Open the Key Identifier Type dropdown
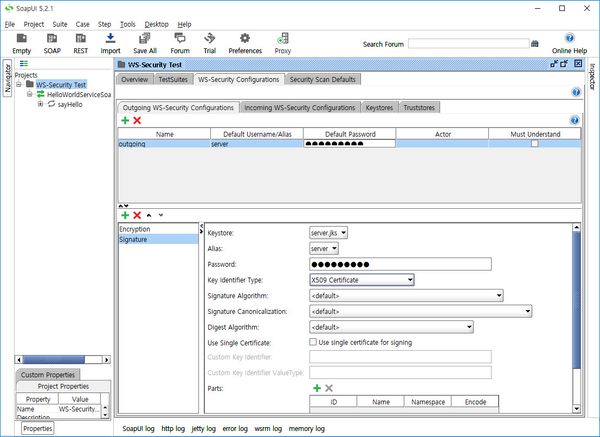600x437 pixels. [x=362, y=280]
